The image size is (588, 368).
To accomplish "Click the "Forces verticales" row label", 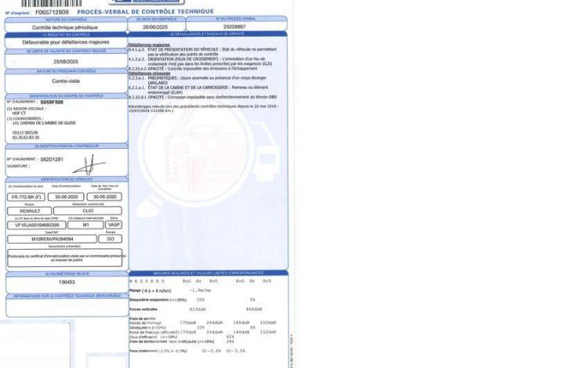I will 143,309.
